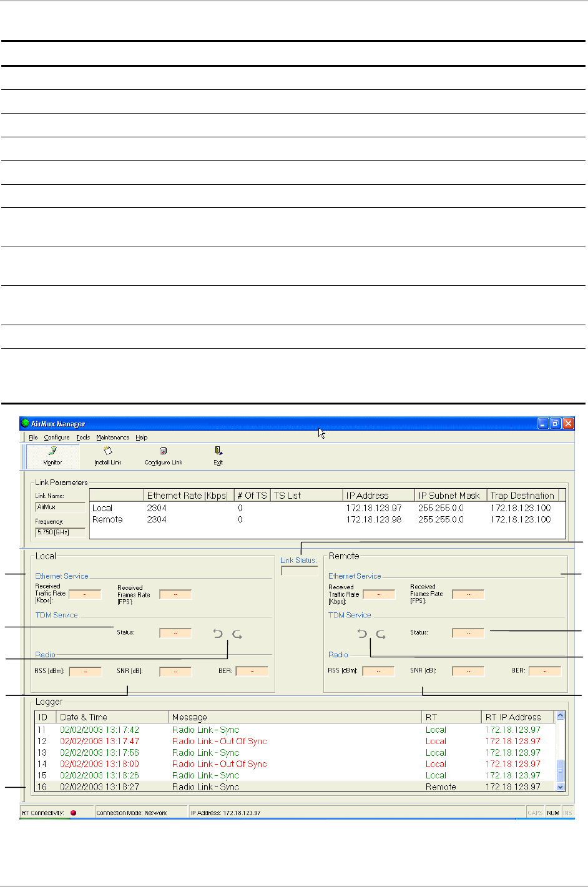Click the RT IP Address column header

click(518, 717)
